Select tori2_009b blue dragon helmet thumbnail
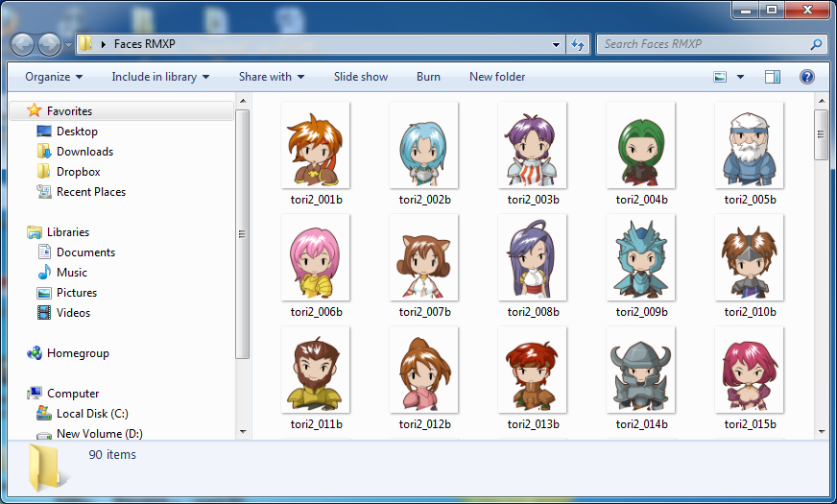 pyautogui.click(x=640, y=257)
